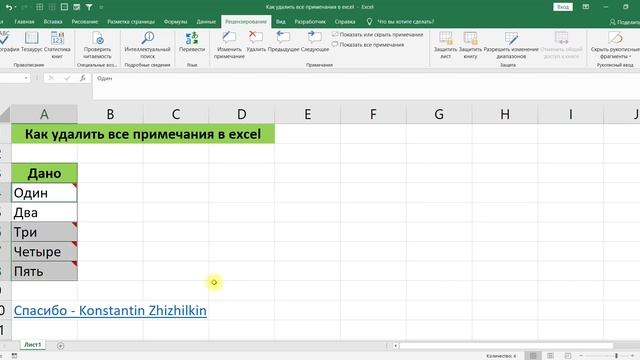Click the horizontal scrollbar left arrow
This screenshot has height=360, width=640.
coord(395,346)
